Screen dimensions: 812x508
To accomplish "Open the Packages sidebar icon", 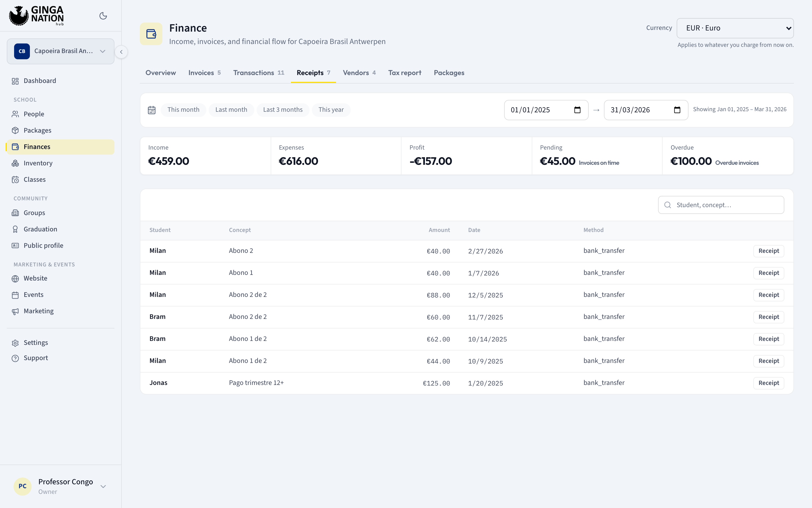I will (x=15, y=130).
